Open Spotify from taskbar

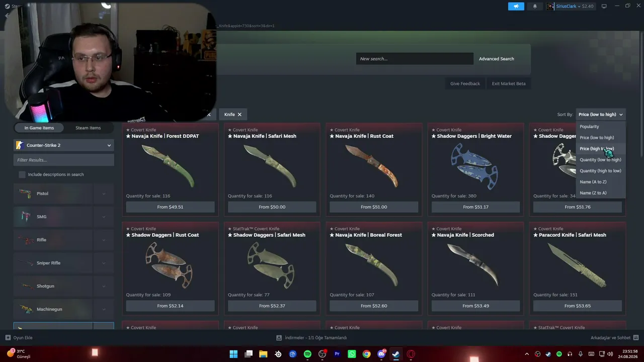coord(307,354)
